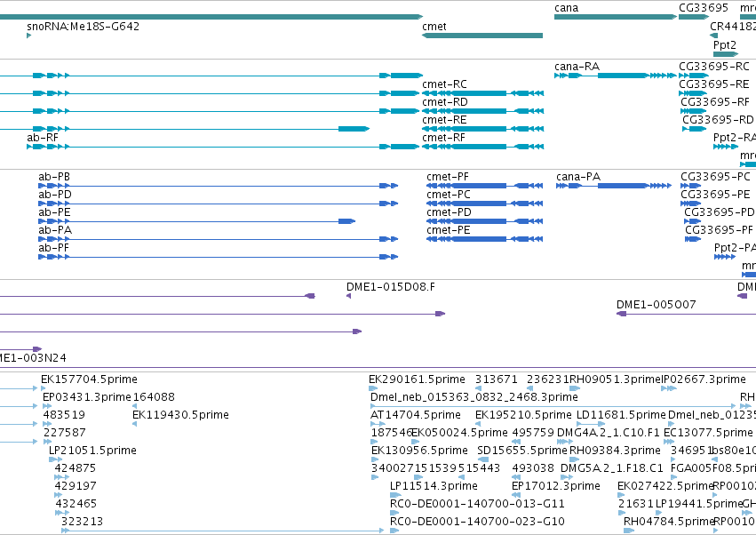
Task: Select the CG33695 gene label
Action: click(704, 8)
